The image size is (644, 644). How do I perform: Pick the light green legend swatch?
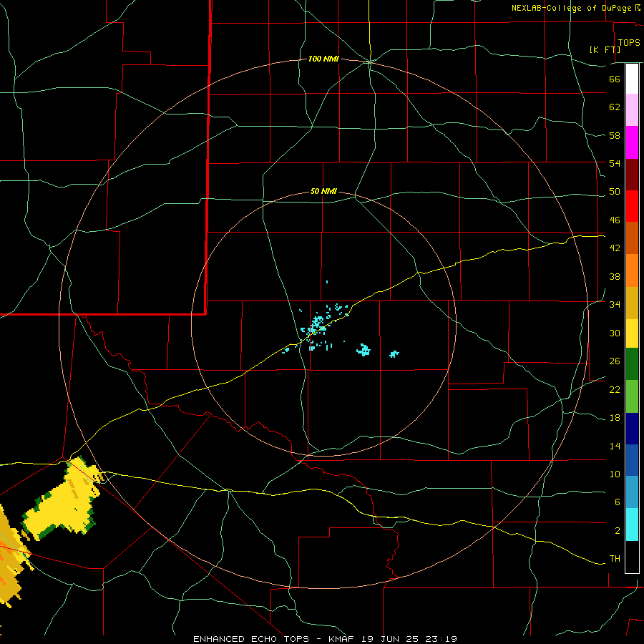[x=632, y=396]
